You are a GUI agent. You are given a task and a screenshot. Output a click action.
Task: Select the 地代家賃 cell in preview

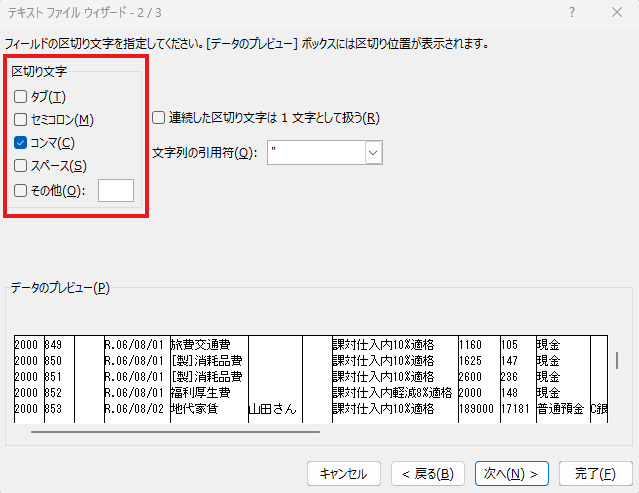pos(194,409)
